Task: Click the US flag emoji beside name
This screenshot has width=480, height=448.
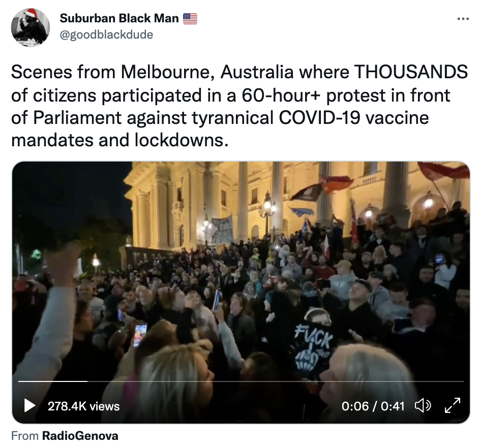Action: 190,19
